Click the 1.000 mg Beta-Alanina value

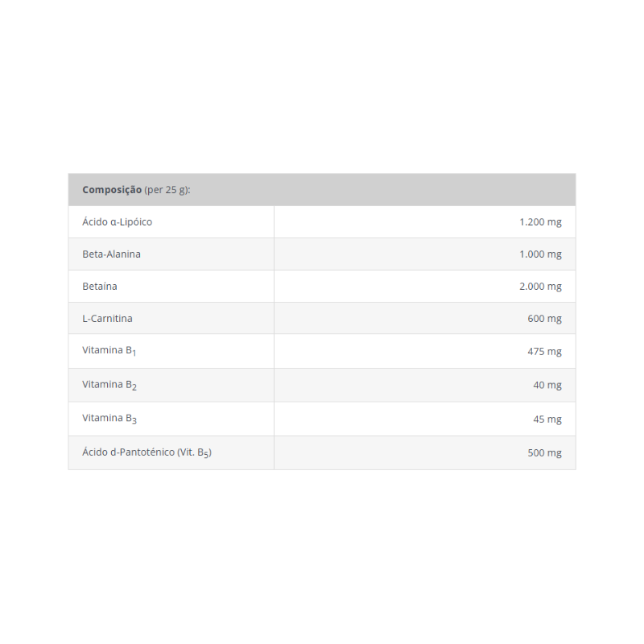[x=540, y=254]
